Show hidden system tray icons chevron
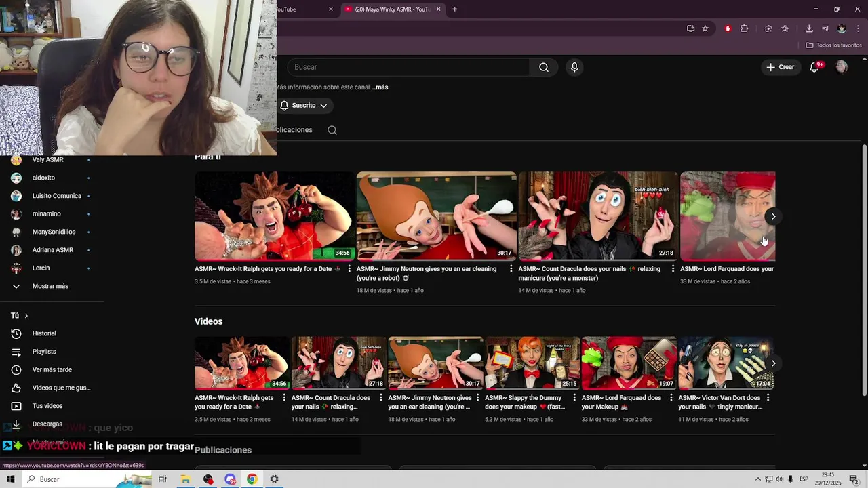The height and width of the screenshot is (488, 868). (x=758, y=479)
